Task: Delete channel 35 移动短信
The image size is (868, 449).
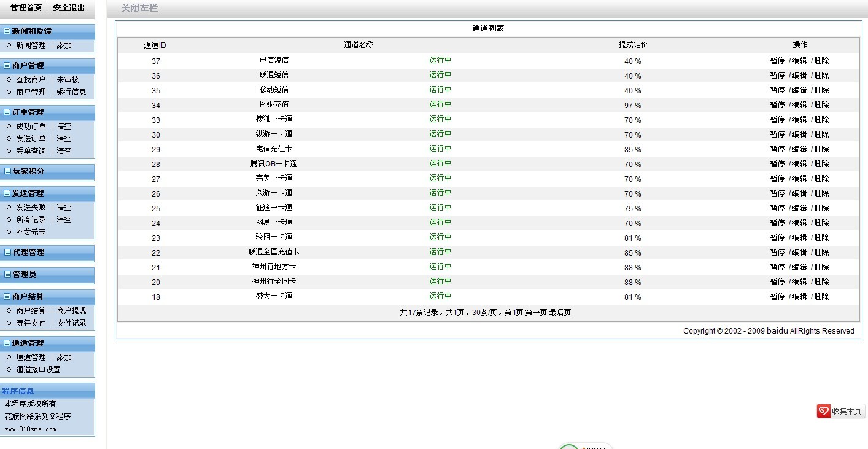Action: [821, 90]
